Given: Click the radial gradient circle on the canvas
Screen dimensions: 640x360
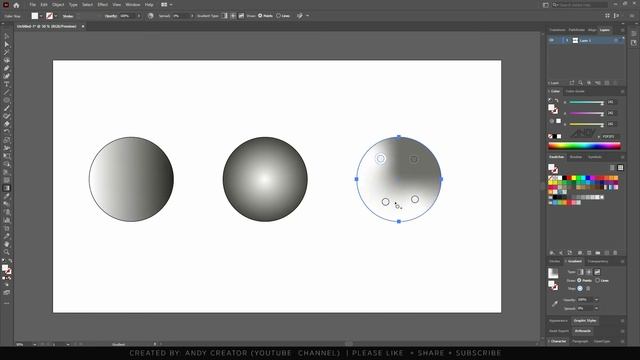Looking at the screenshot, I should (x=265, y=179).
